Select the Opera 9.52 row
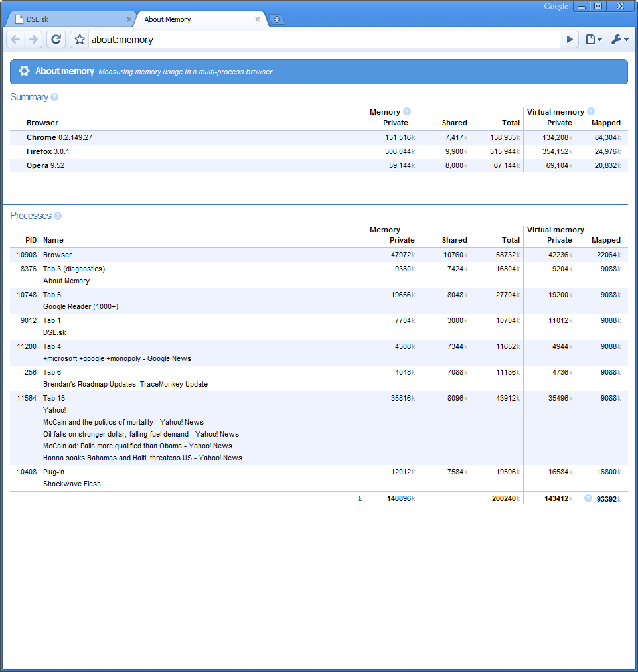The image size is (638, 672). point(319,165)
